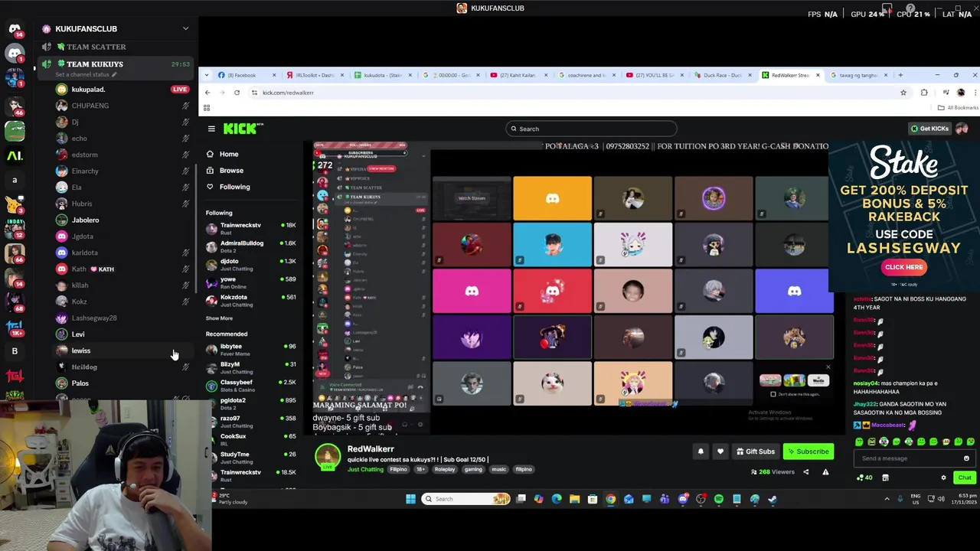This screenshot has height=551, width=980.
Task: Open the server icon labeled "a"
Action: point(15,180)
